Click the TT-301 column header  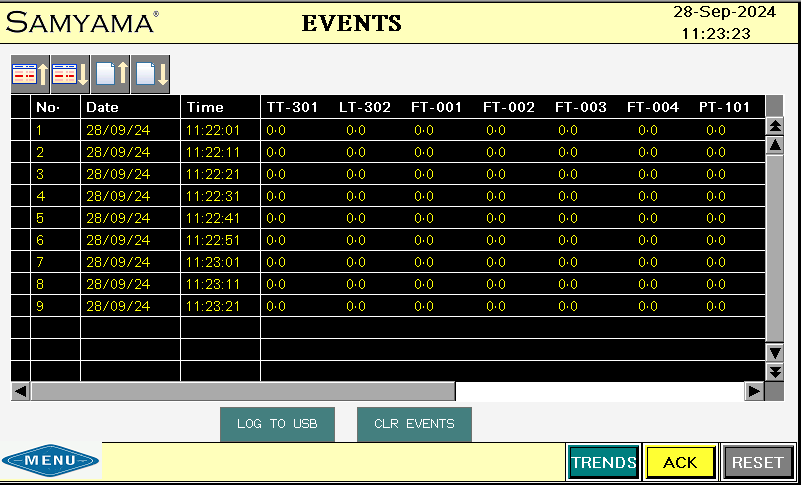(x=292, y=107)
